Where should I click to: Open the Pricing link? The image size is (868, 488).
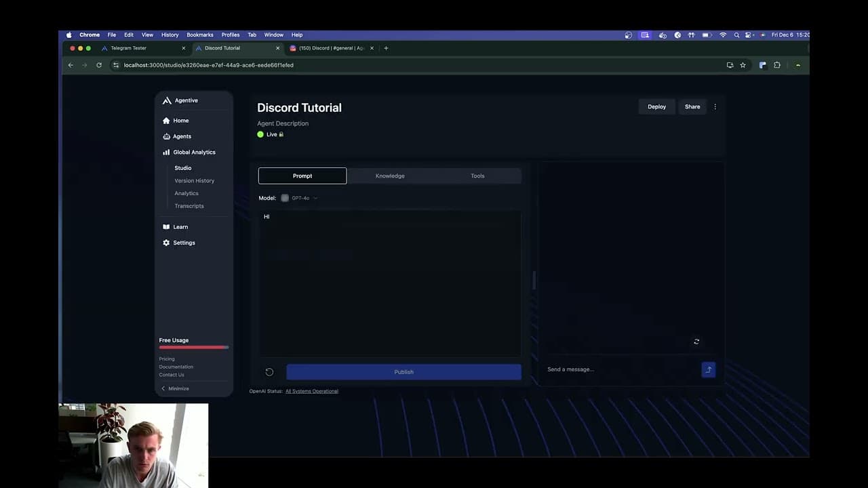167,359
